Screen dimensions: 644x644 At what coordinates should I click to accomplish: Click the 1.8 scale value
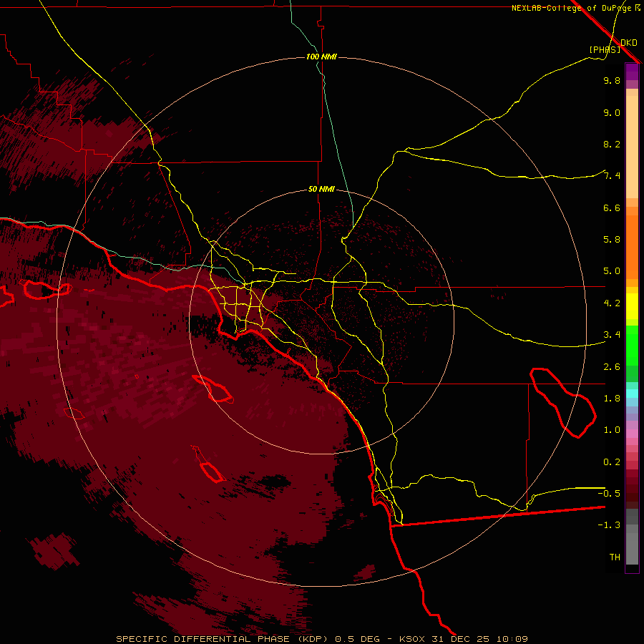click(612, 399)
